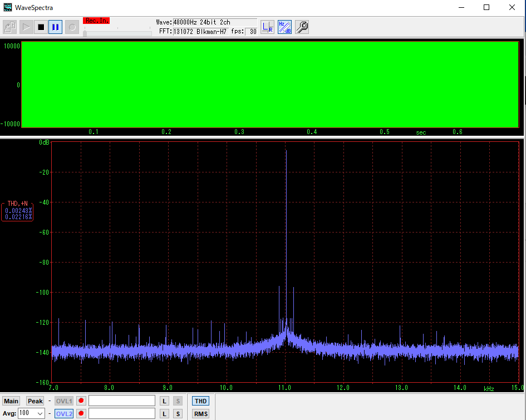
Task: Save overlay with OVL1 S button
Action: click(x=178, y=401)
